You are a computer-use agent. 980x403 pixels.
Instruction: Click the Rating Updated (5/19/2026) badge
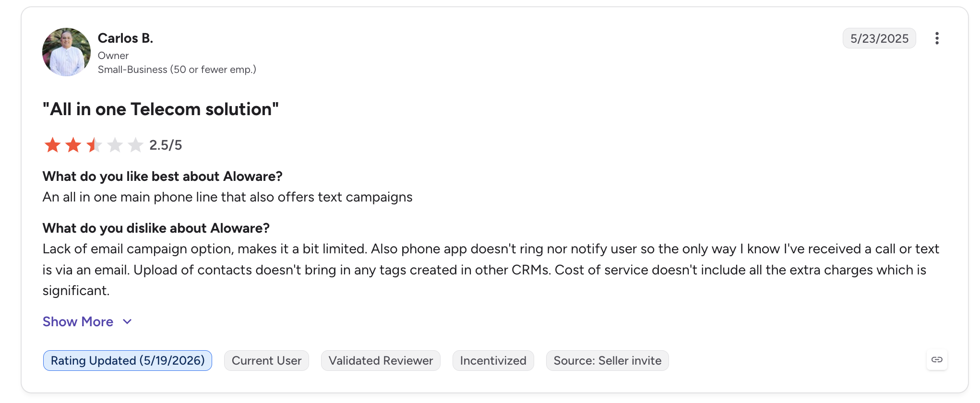tap(128, 361)
